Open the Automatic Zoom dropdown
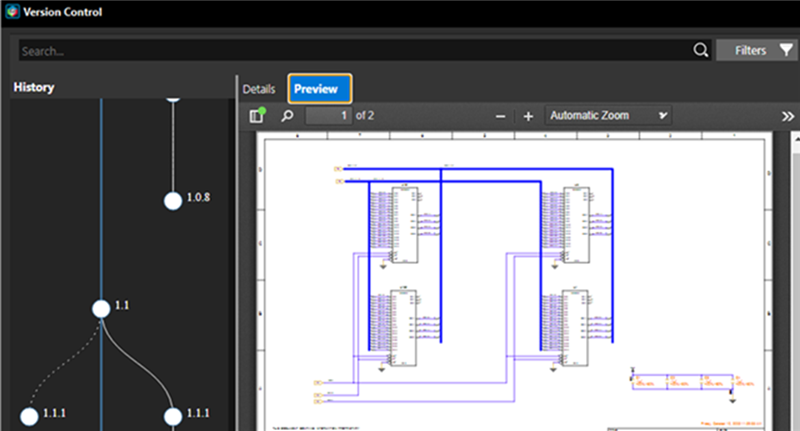The width and height of the screenshot is (800, 431). (607, 116)
